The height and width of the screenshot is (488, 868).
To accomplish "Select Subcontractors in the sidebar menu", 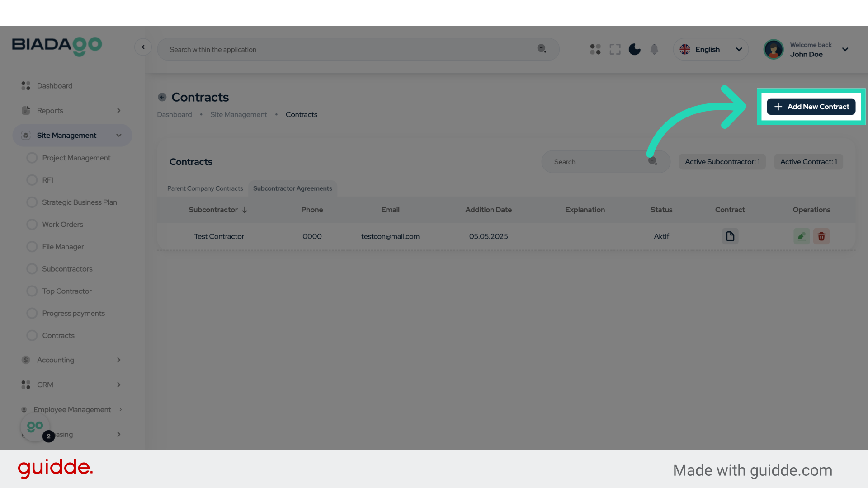I will click(x=67, y=269).
